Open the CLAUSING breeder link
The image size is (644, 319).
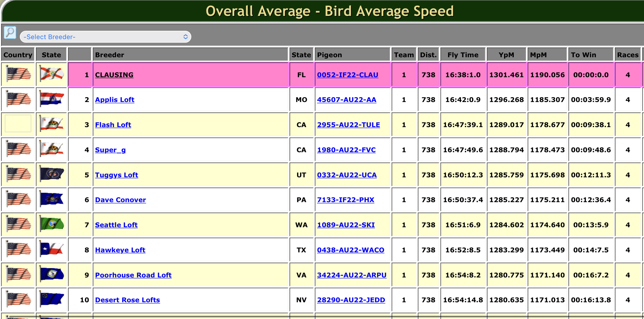[114, 75]
